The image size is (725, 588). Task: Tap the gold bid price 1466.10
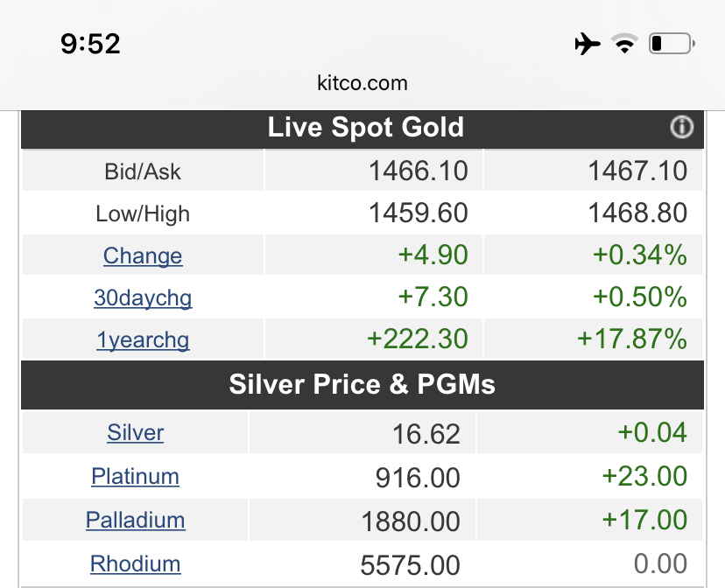click(x=418, y=171)
